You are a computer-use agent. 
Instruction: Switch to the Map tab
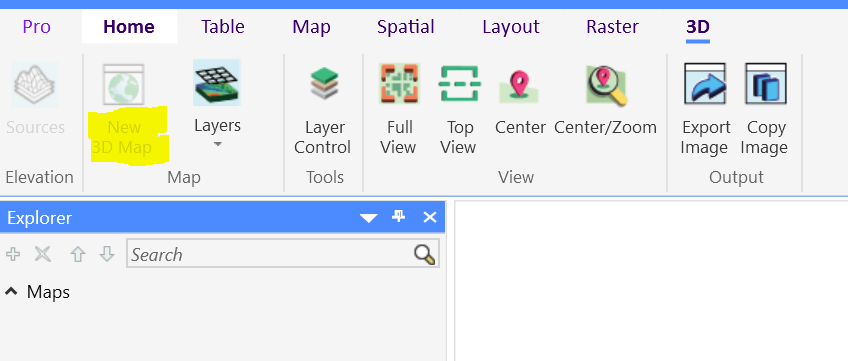click(312, 27)
